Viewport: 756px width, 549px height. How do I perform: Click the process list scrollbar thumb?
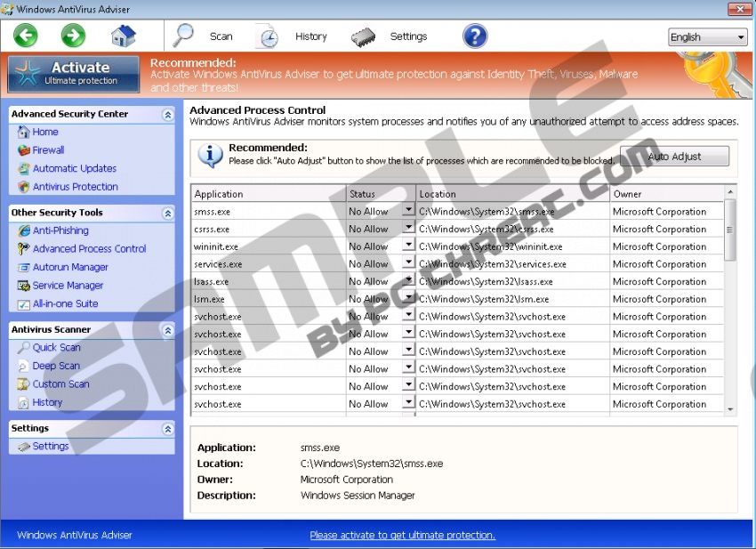730,230
